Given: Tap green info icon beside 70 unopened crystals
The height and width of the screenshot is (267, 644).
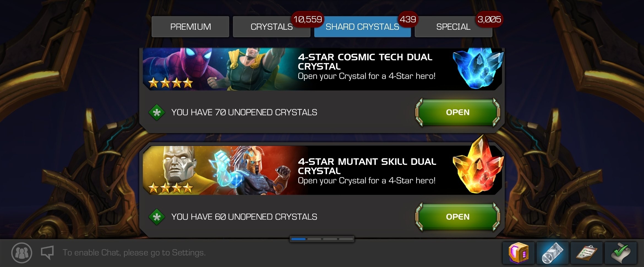Looking at the screenshot, I should coord(157,112).
